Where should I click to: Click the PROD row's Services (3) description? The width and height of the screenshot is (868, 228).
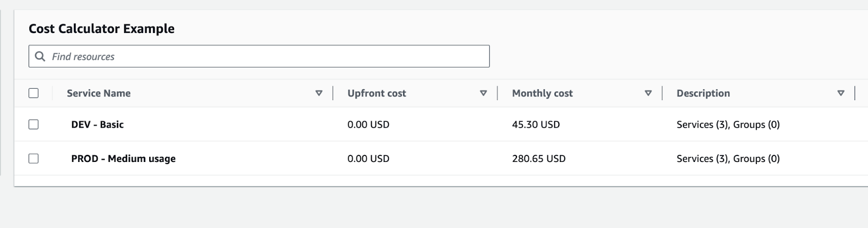coord(703,159)
